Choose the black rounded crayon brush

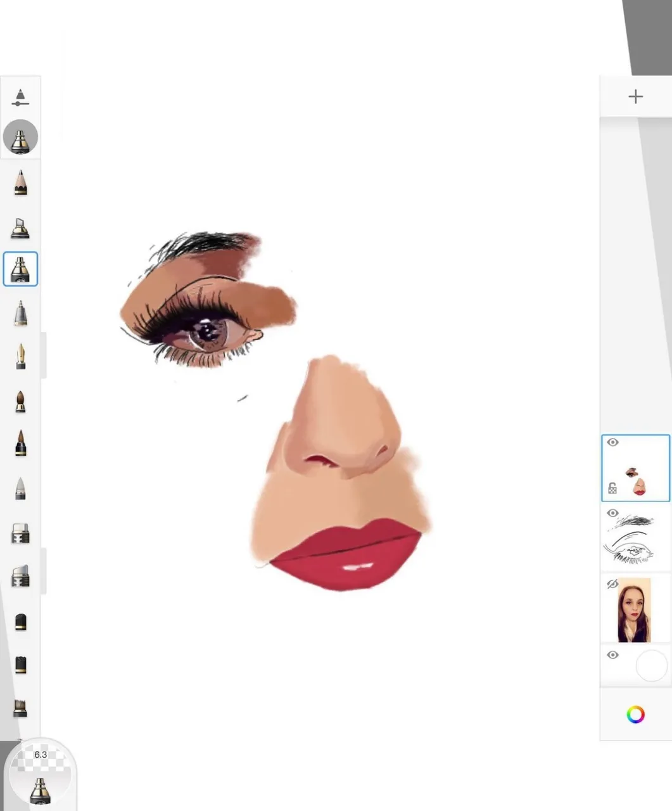[20, 621]
